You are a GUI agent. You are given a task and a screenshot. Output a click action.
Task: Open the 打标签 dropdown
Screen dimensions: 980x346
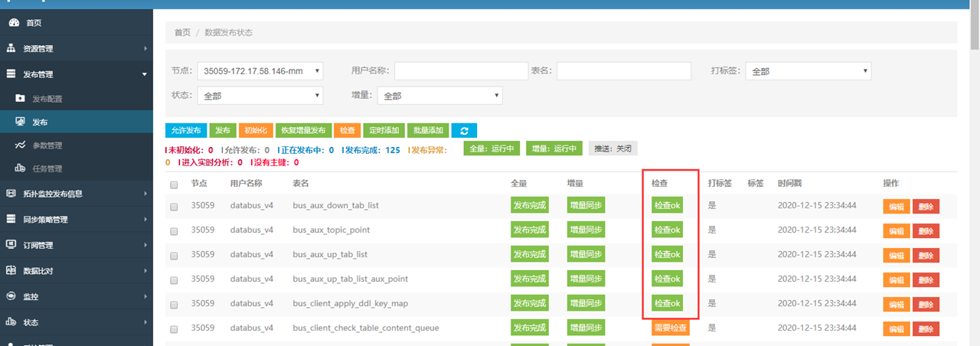click(x=808, y=71)
